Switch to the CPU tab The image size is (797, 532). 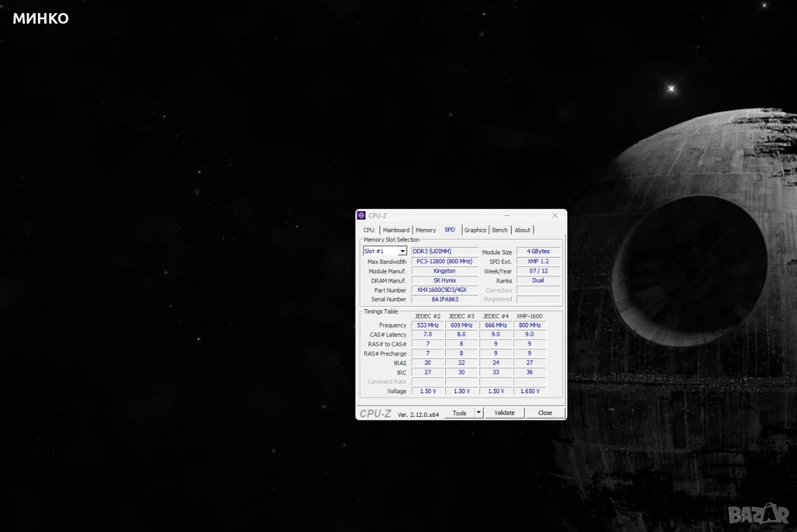369,230
